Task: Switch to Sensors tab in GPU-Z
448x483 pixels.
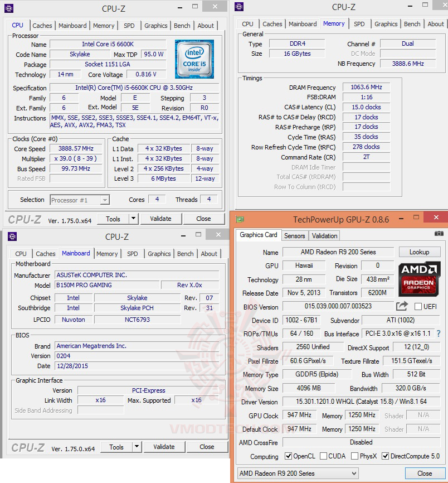Action: coord(294,236)
